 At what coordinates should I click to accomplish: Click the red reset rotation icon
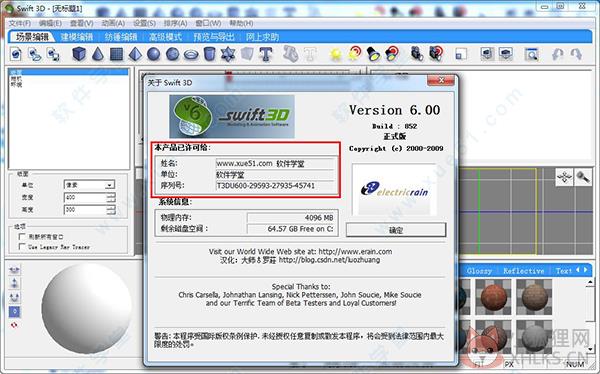pyautogui.click(x=15, y=325)
